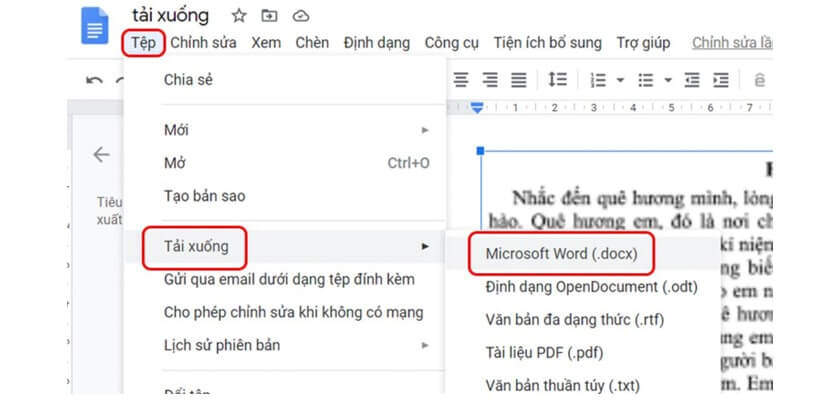Toggle the bulleted list
This screenshot has height=400, width=840.
646,80
